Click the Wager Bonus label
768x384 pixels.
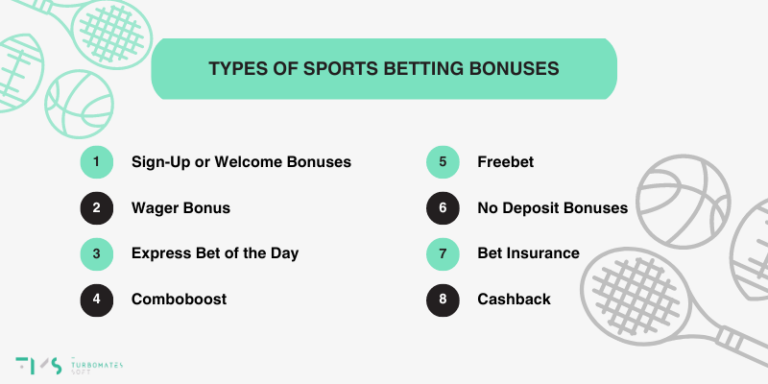coord(181,208)
